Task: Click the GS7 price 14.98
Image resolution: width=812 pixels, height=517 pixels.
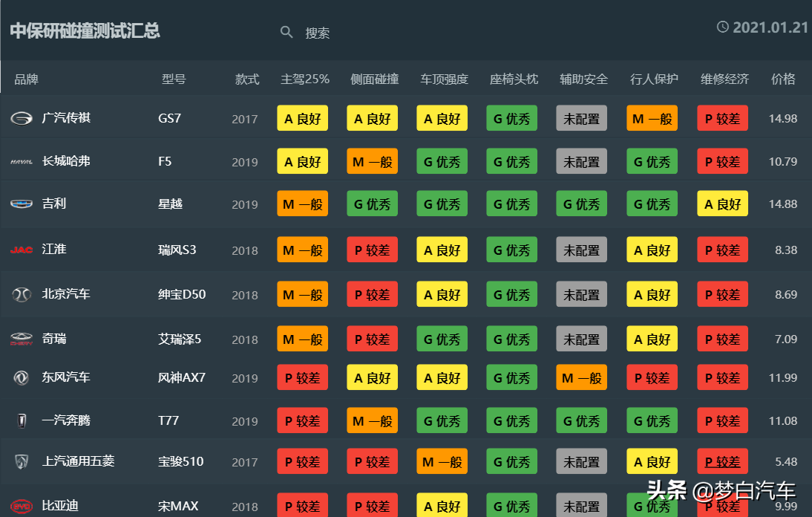Action: click(783, 119)
